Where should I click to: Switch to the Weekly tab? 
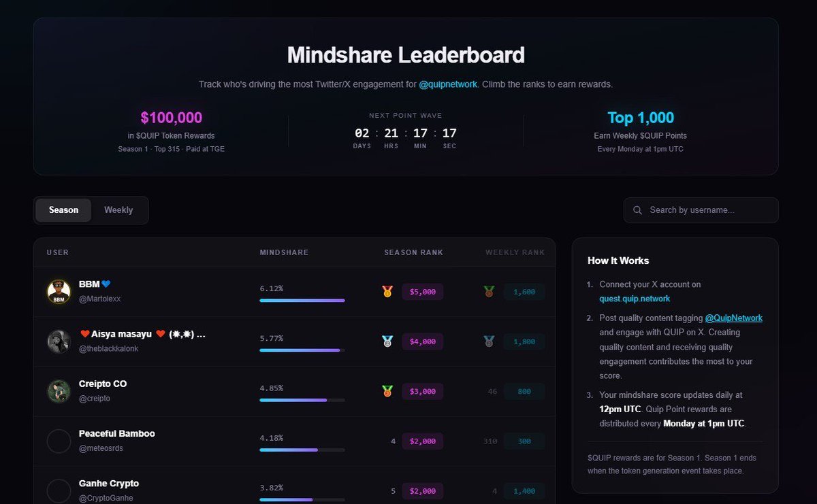point(118,210)
